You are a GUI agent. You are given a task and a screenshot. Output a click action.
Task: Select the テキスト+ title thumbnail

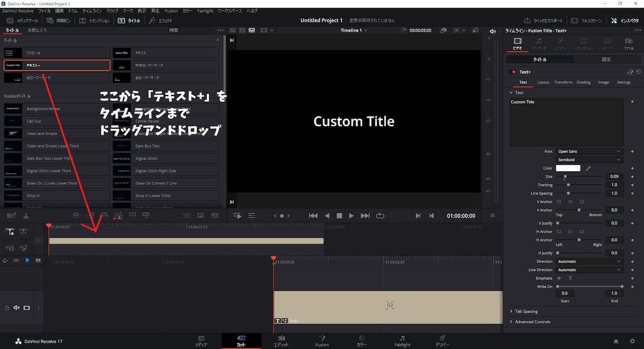click(13, 65)
